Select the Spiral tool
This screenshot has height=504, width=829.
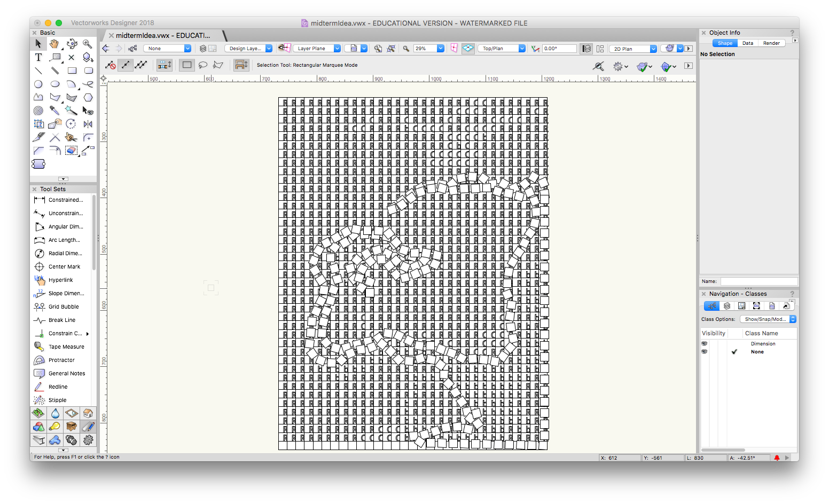[x=38, y=111]
